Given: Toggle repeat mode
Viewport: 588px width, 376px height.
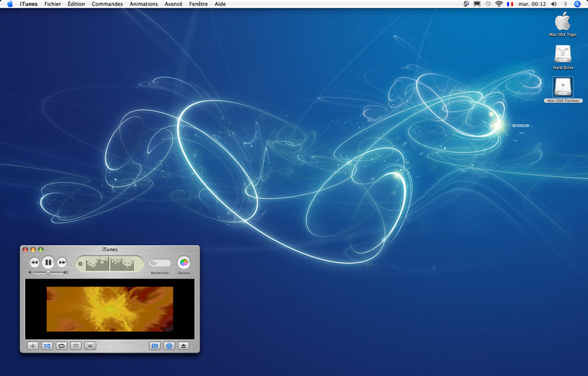Looking at the screenshot, I should [x=62, y=346].
